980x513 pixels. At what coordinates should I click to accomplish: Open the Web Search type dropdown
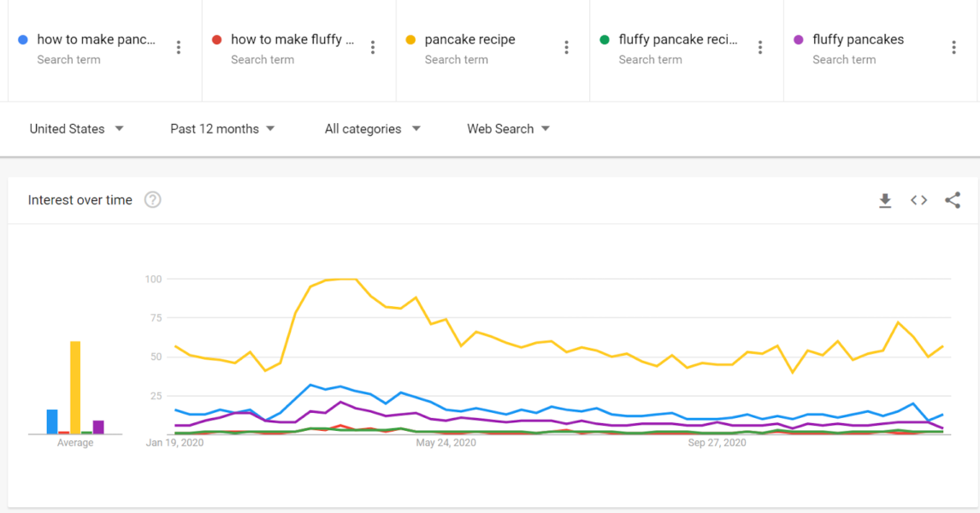pyautogui.click(x=508, y=129)
